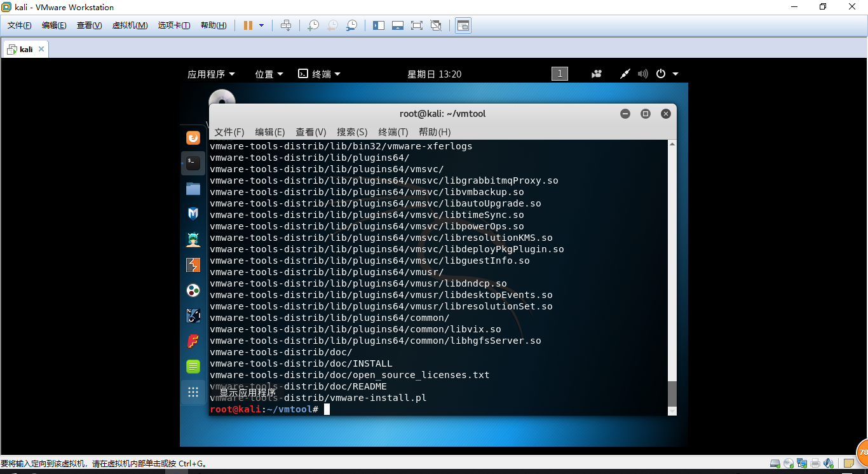
Task: Open terminal 查看(V) menu
Action: 311,132
